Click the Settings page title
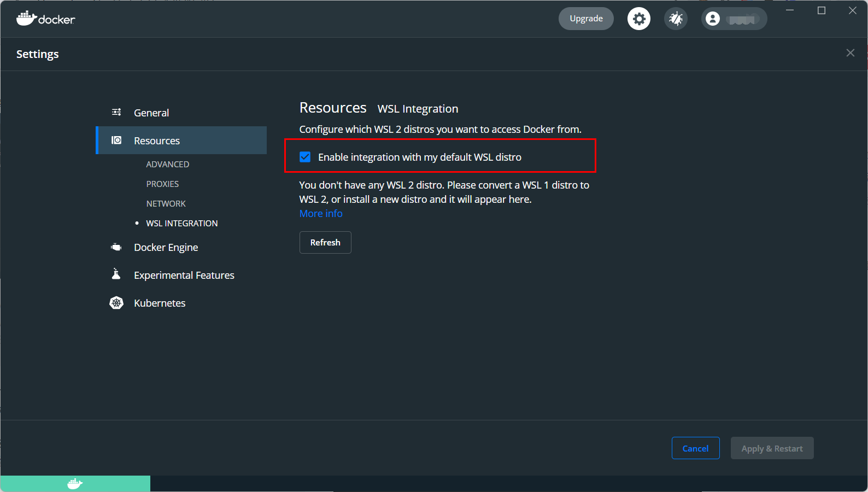 38,54
